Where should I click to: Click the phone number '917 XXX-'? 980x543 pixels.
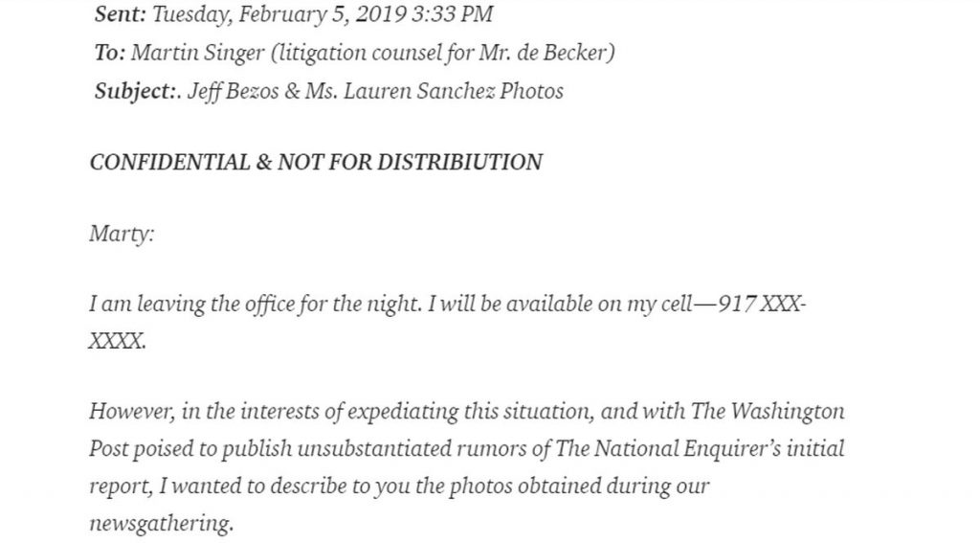(762, 304)
